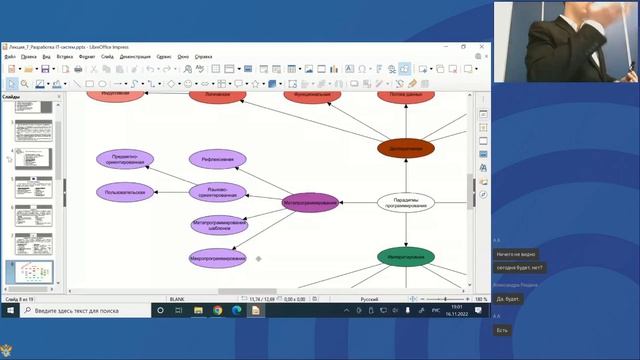The height and width of the screenshot is (360, 640).
Task: Open the Fill Color dropdown arrow
Action: click(x=65, y=84)
